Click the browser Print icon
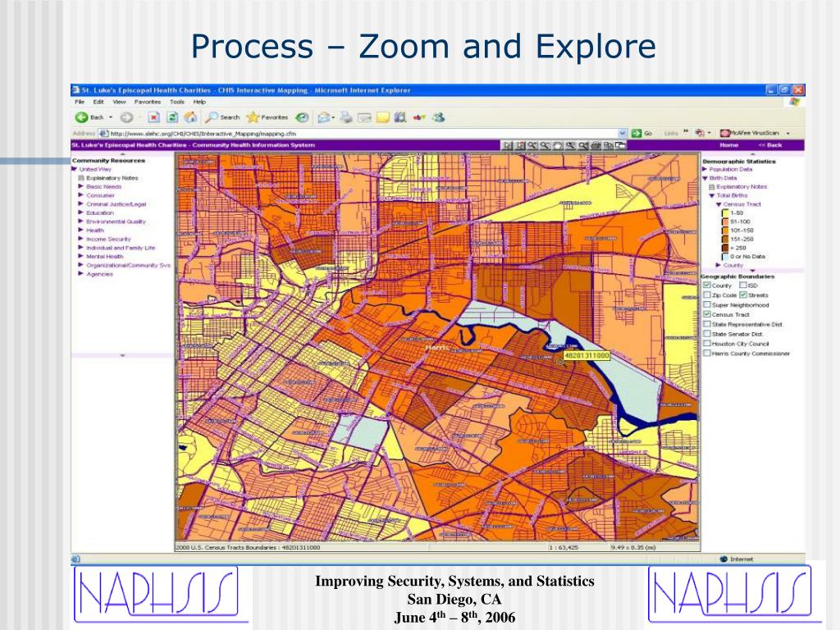The image size is (840, 630). tap(347, 117)
